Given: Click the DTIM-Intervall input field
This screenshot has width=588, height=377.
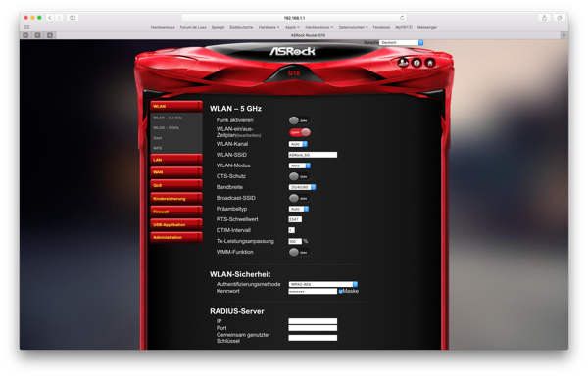Looking at the screenshot, I should [291, 230].
